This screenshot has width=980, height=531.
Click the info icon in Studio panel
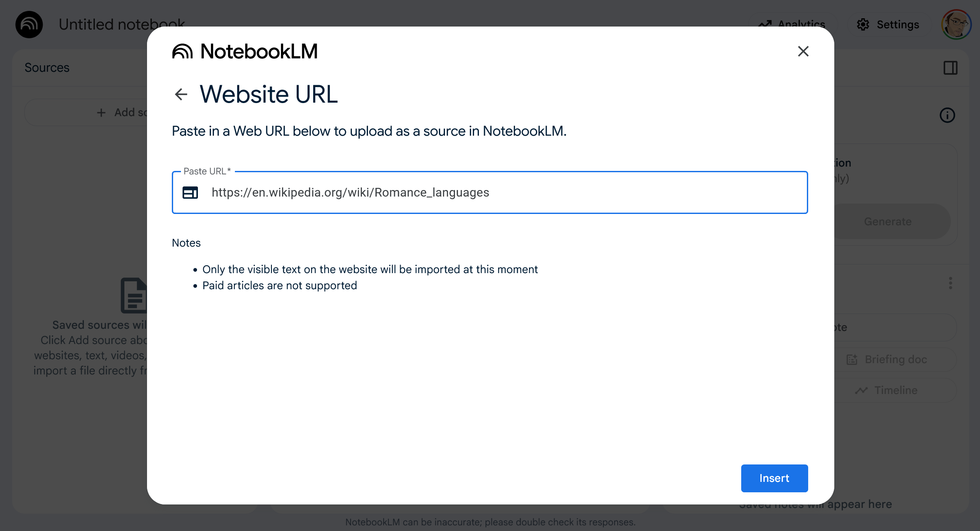coord(947,115)
